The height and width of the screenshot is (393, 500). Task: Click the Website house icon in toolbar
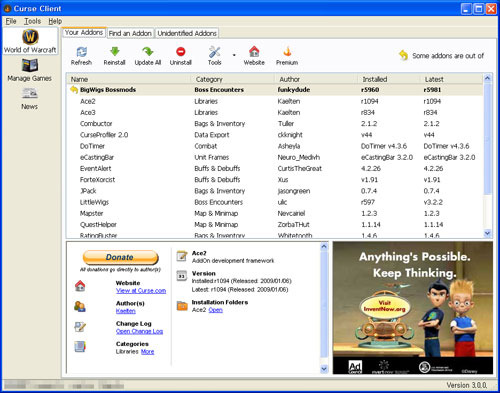point(254,51)
